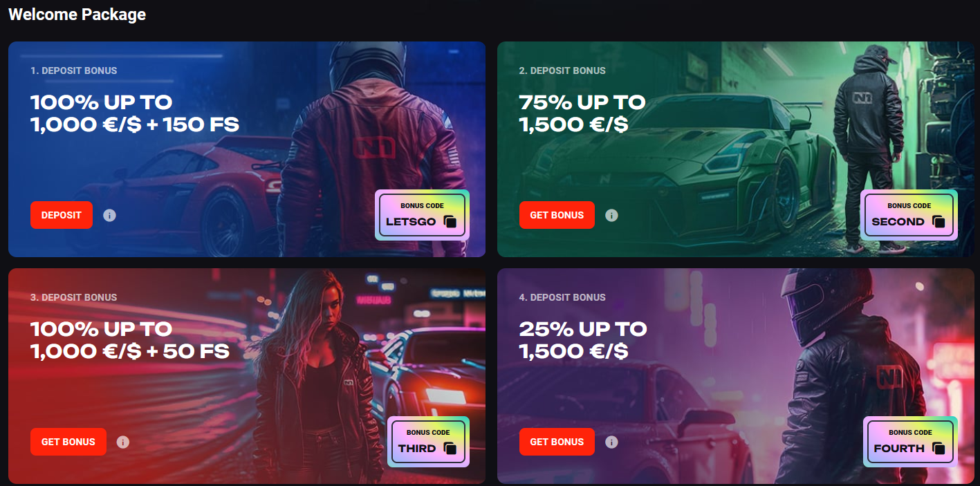This screenshot has width=980, height=486.
Task: Get bonus for 75% up to 1,500 offer
Action: pos(557,215)
